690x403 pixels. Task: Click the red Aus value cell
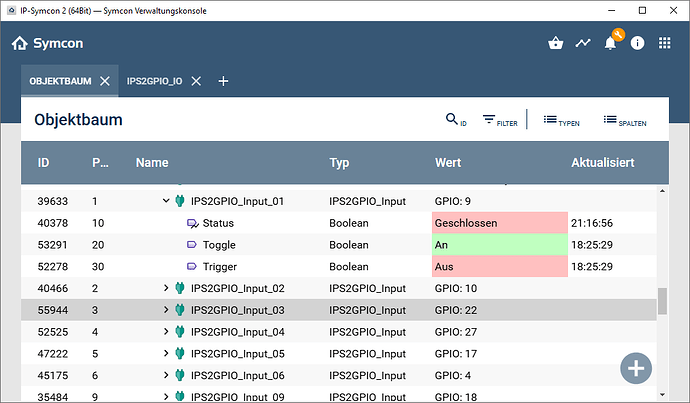click(x=500, y=266)
